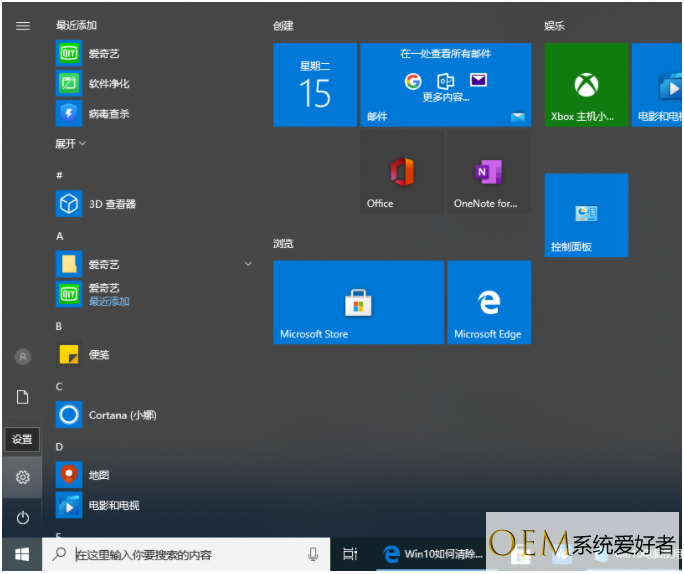Click the Windows Start button
684x574 pixels.
tap(21, 554)
